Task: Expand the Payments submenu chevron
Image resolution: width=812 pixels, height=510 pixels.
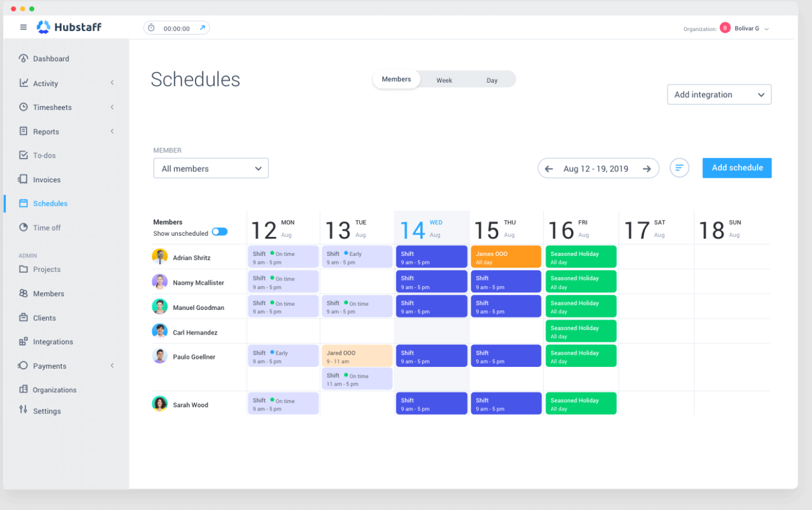Action: click(x=112, y=366)
